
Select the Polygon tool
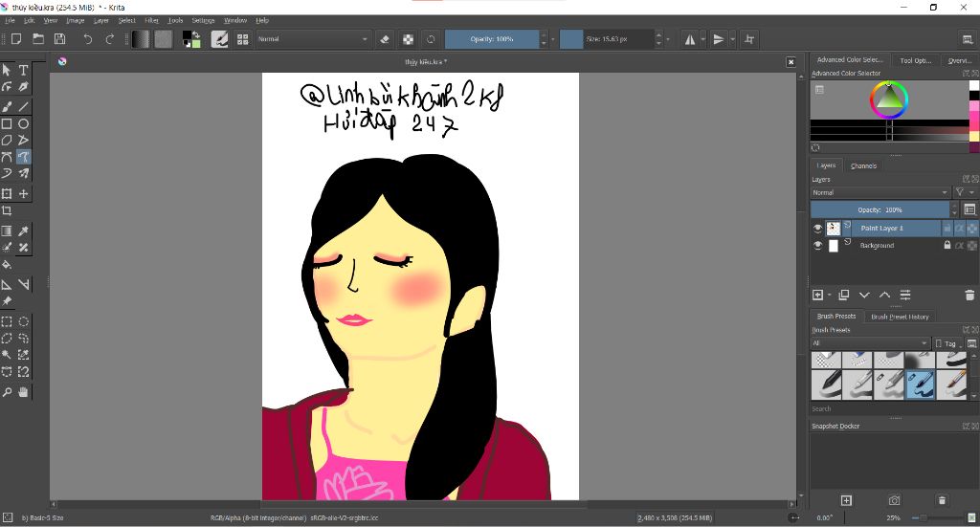[x=7, y=140]
